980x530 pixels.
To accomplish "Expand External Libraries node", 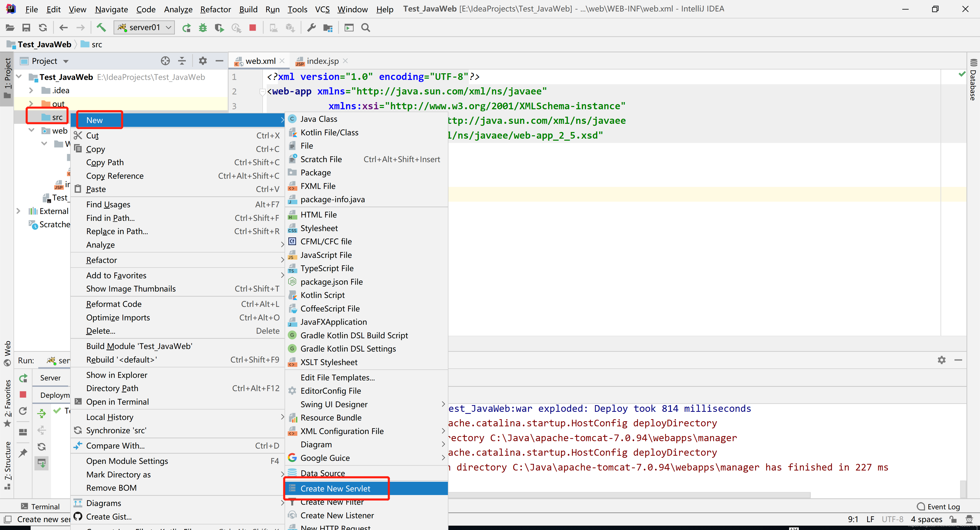I will pyautogui.click(x=18, y=211).
